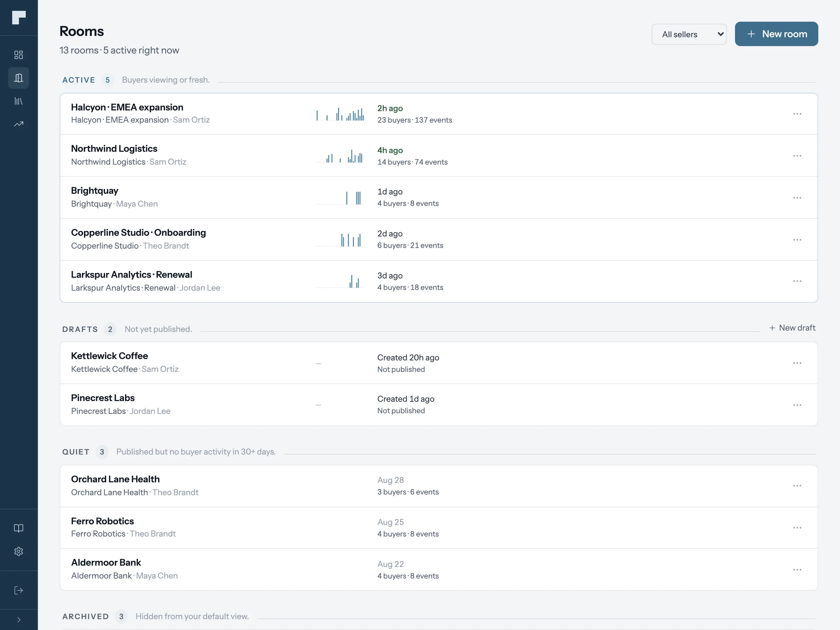This screenshot has height=630, width=840.
Task: Click the log out icon in sidebar
Action: [19, 590]
